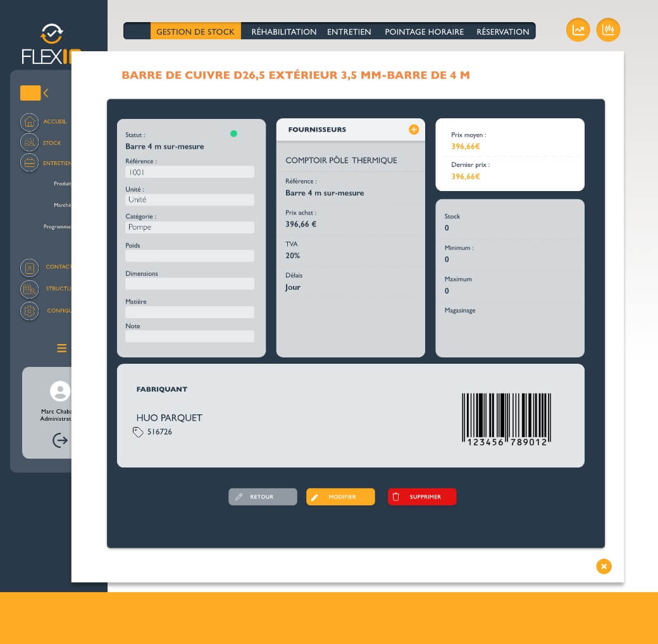The image size is (658, 644).
Task: Click the Configuration gear icon
Action: click(29, 311)
